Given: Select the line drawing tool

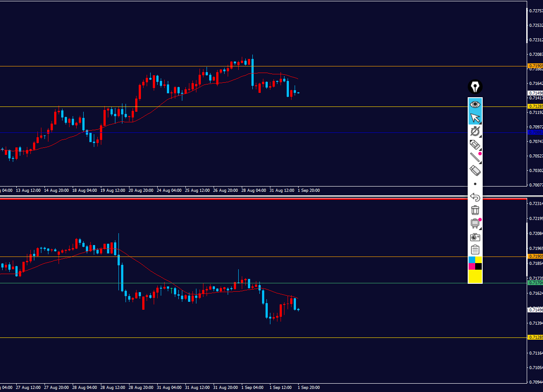Looking at the screenshot, I should point(475,158).
